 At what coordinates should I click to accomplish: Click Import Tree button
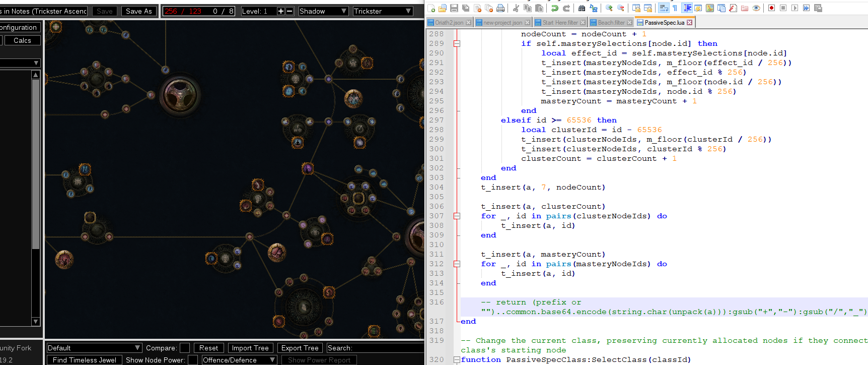[250, 348]
